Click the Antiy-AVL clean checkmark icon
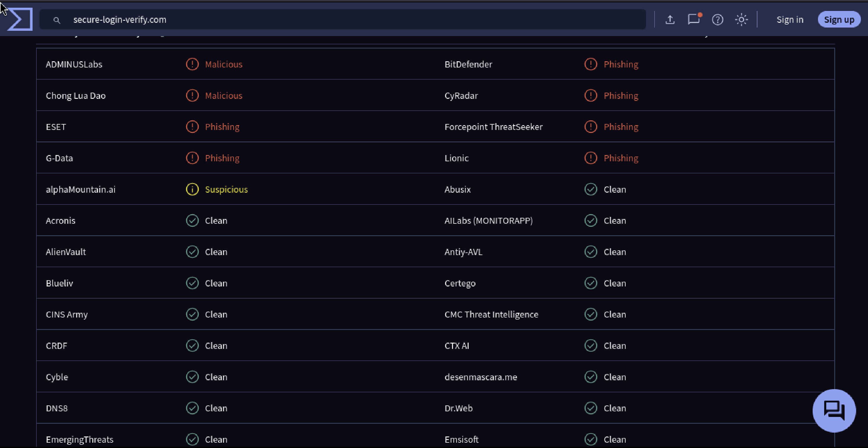Screen dimensions: 868x448 coord(591,252)
